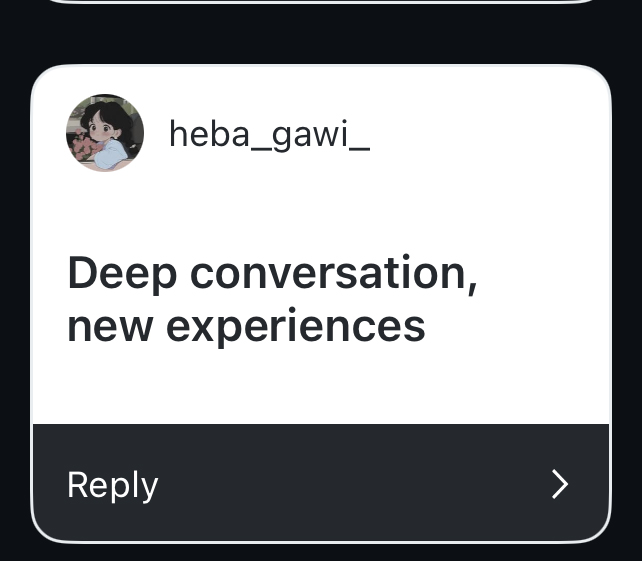Tap the right chevron in Reply bar
Screen dimensions: 642x561
click(560, 484)
